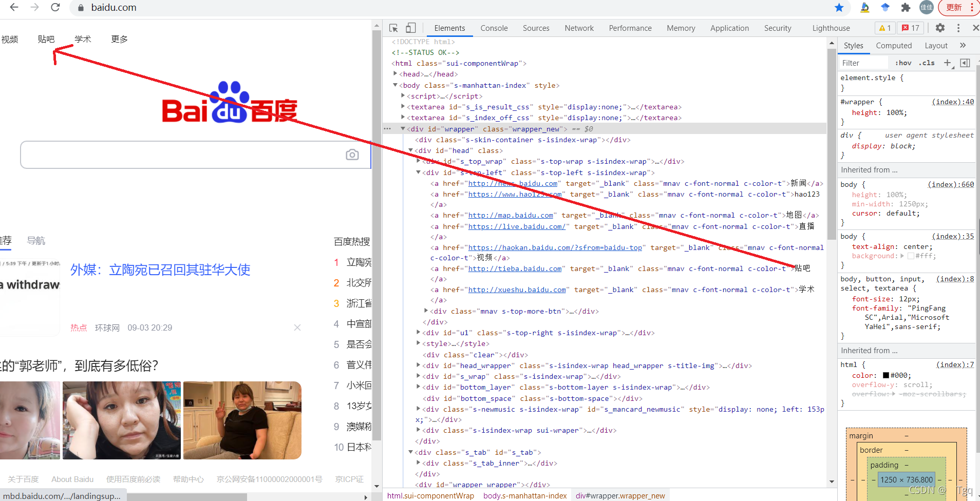
Task: Collapse the div#wrapper node
Action: coord(403,129)
